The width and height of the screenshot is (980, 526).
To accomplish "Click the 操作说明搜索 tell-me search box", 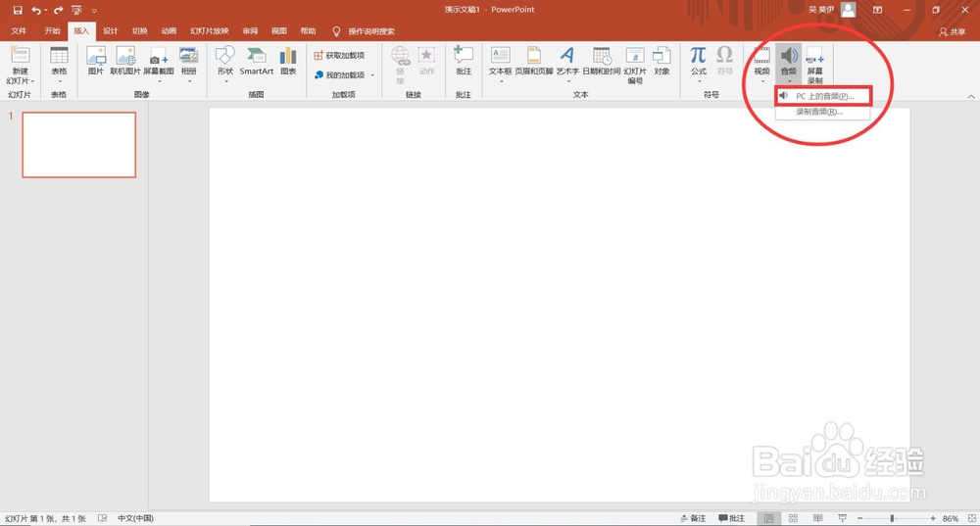I will tap(371, 31).
